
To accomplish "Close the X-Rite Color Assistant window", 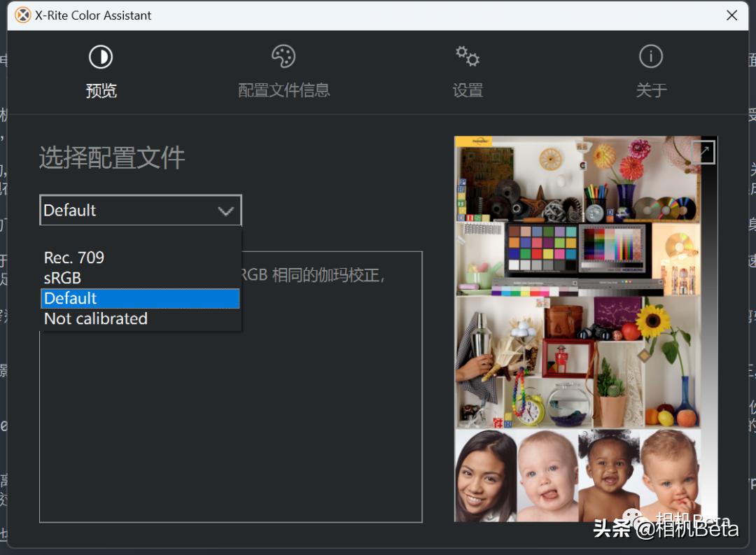I will tap(732, 15).
